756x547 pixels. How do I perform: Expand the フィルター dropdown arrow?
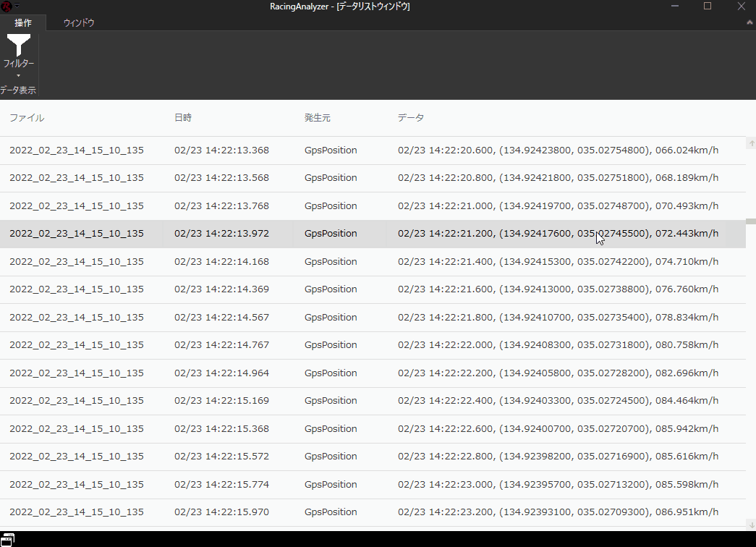coord(18,75)
